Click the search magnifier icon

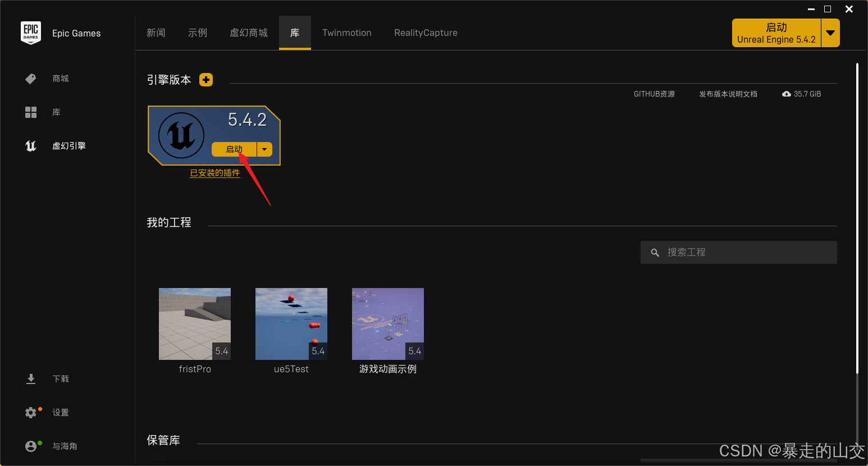coord(655,253)
